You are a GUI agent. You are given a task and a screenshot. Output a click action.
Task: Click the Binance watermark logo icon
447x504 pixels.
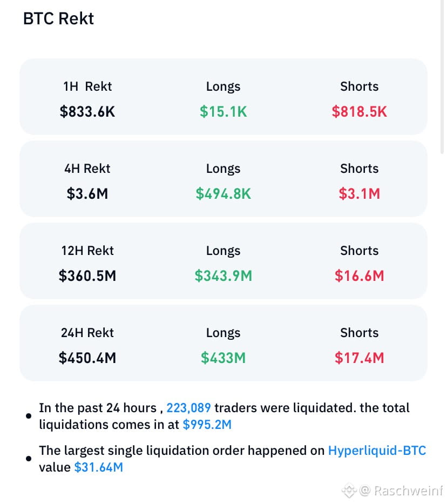pyautogui.click(x=349, y=491)
